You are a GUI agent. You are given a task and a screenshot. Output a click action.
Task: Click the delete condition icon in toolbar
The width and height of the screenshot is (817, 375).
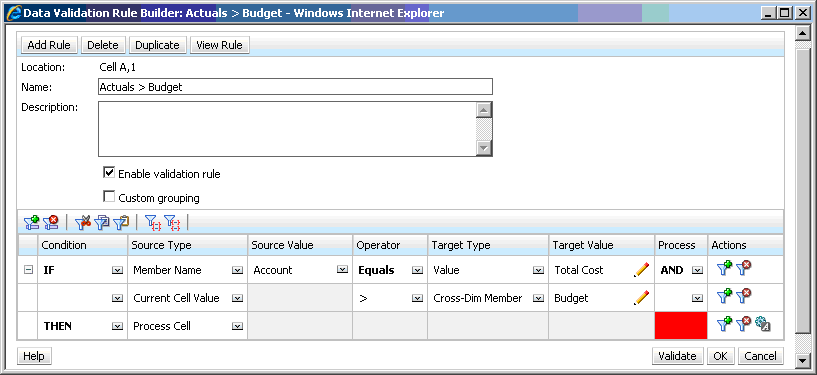coord(51,223)
